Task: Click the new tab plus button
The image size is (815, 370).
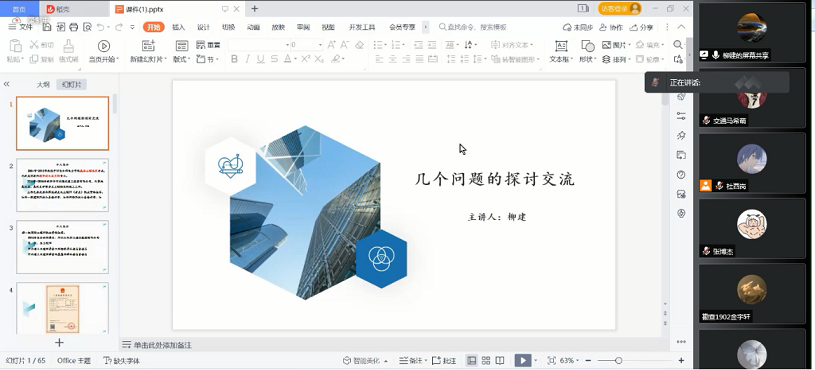Action: click(x=255, y=9)
